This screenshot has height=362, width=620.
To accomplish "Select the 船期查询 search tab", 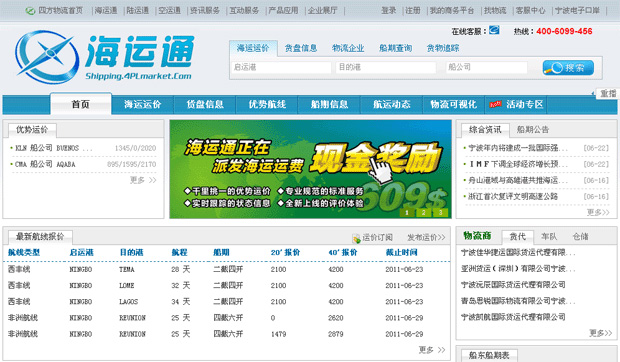I will (x=395, y=49).
